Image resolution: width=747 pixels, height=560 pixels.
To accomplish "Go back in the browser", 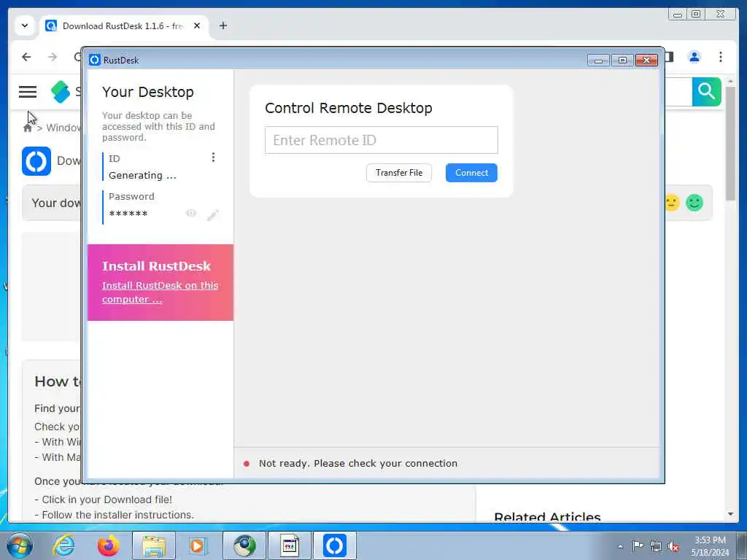I will [26, 57].
